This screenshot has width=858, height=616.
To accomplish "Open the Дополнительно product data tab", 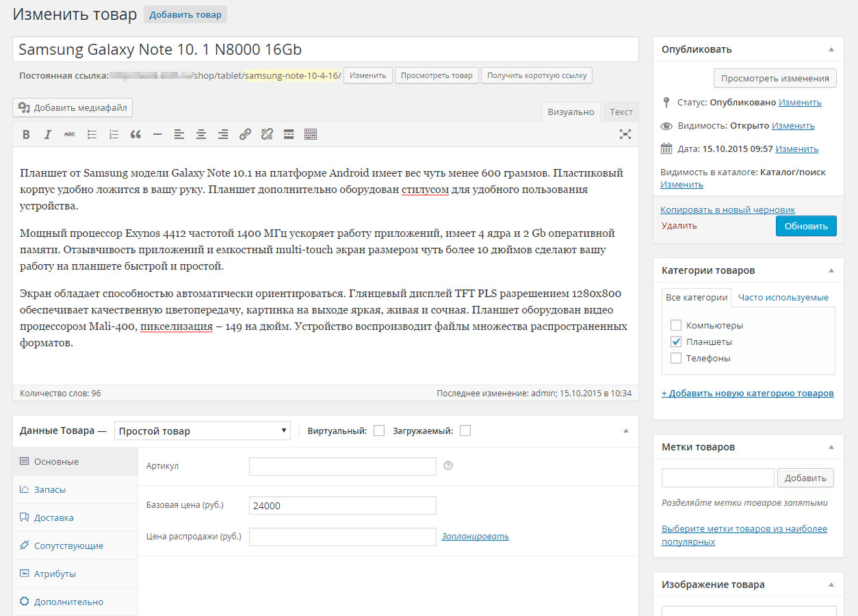I will point(75,602).
